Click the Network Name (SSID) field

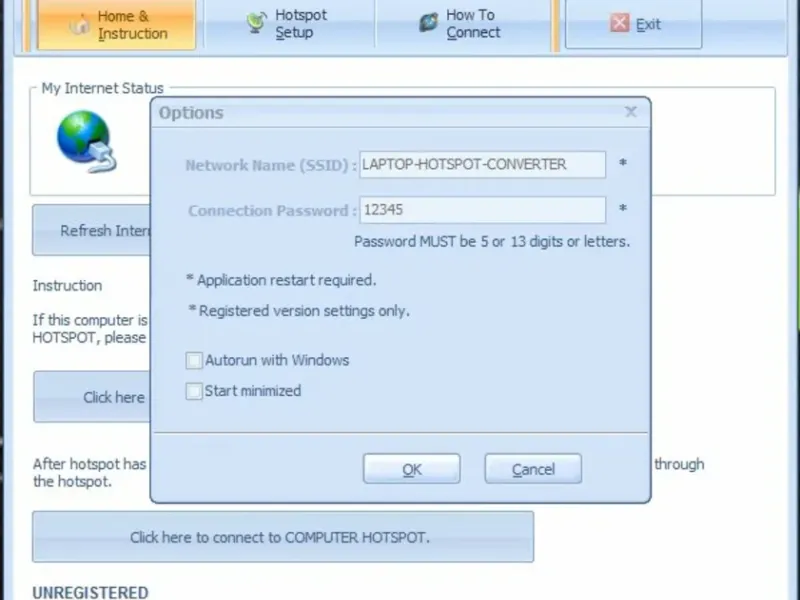(x=483, y=164)
